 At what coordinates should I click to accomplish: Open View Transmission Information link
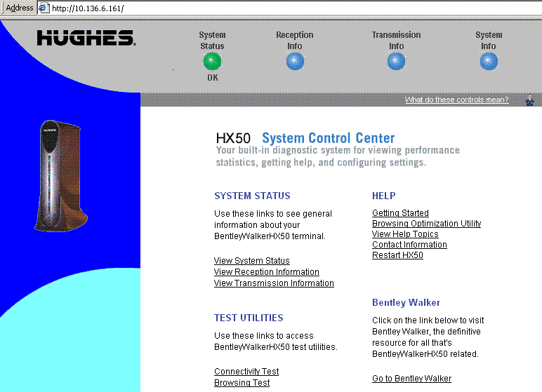point(274,283)
